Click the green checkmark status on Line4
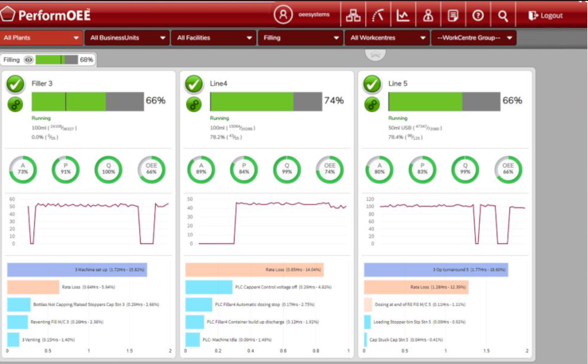Image resolution: width=588 pixels, height=364 pixels. (x=194, y=84)
